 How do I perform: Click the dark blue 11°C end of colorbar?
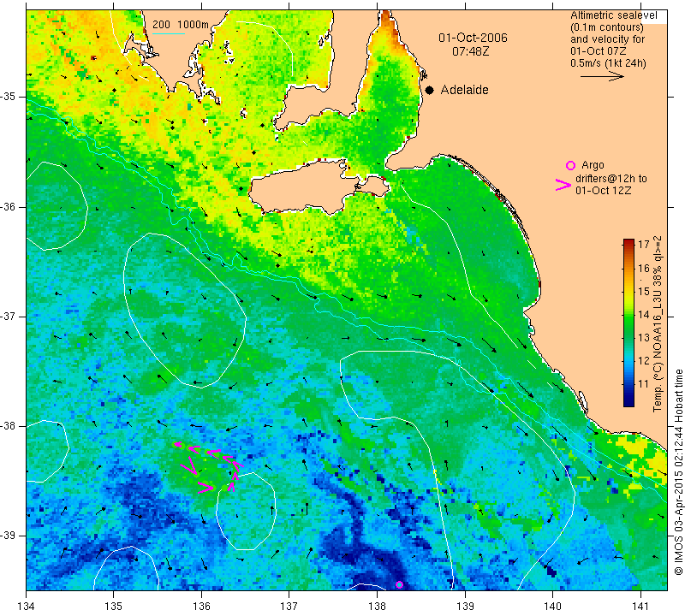(628, 400)
